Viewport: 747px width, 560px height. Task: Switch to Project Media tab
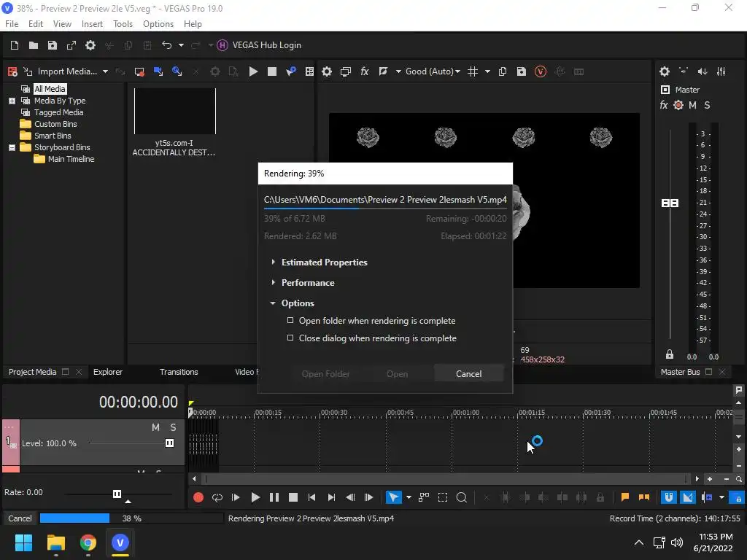[x=32, y=372]
